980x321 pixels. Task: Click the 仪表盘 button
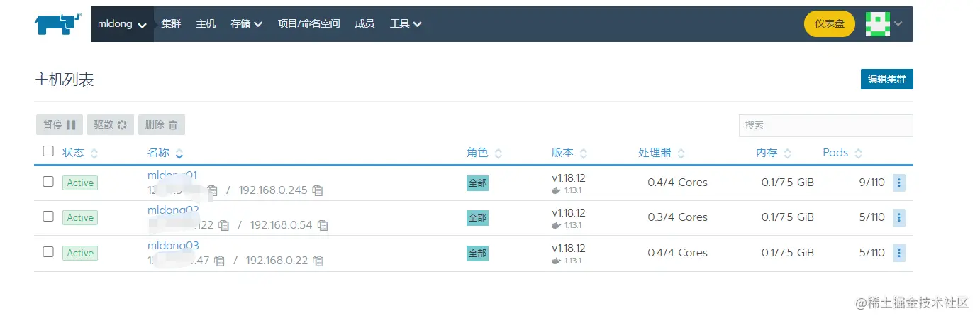point(830,24)
